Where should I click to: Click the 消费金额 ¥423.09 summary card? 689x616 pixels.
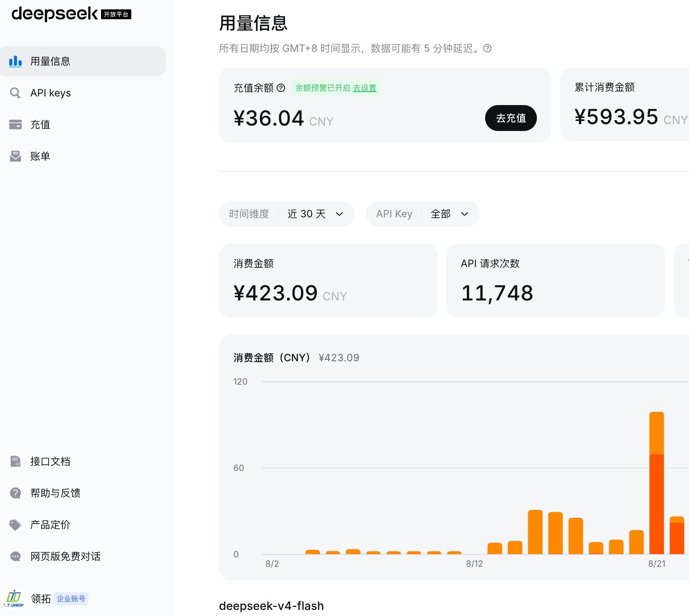pyautogui.click(x=328, y=281)
